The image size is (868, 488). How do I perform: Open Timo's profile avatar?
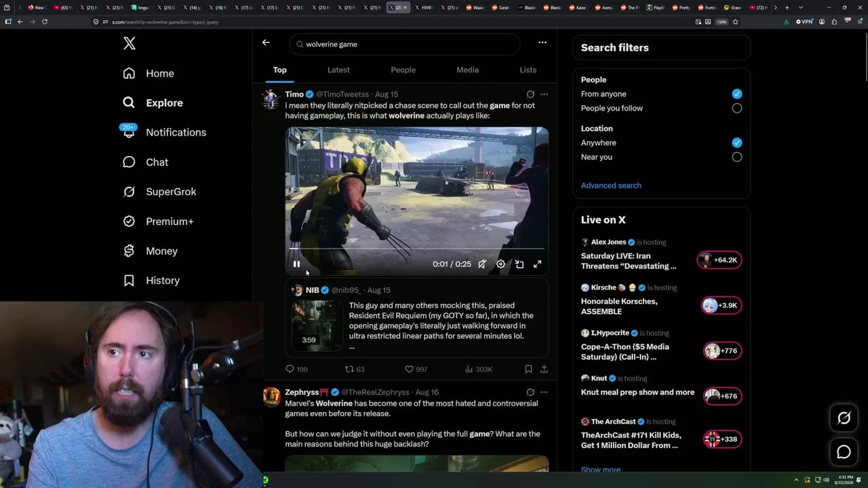coord(271,99)
